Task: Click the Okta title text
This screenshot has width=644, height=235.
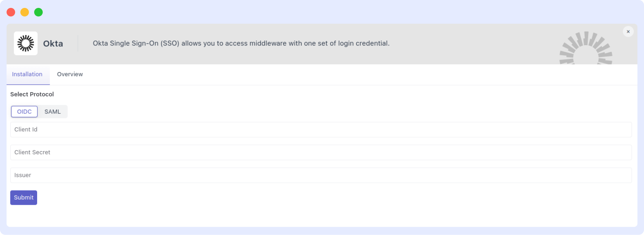Action: point(53,43)
